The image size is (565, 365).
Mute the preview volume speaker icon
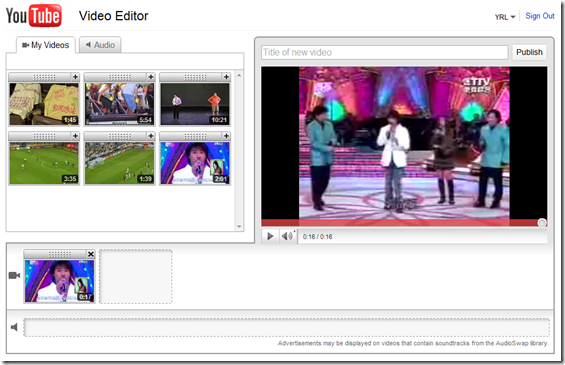click(287, 236)
